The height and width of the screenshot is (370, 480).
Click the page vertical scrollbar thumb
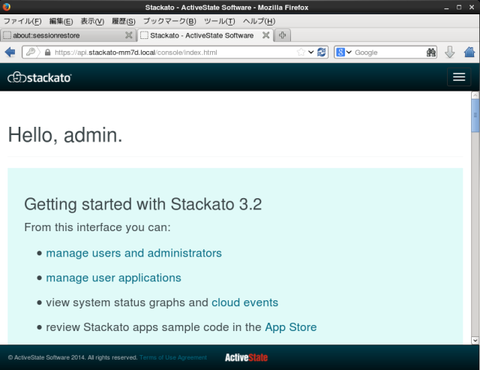(475, 115)
